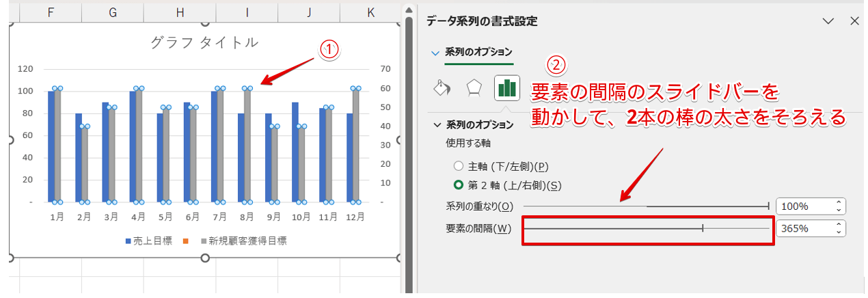This screenshot has height=298, width=868.
Task: Click the グラフ タイトル chart title
Action: click(x=204, y=42)
